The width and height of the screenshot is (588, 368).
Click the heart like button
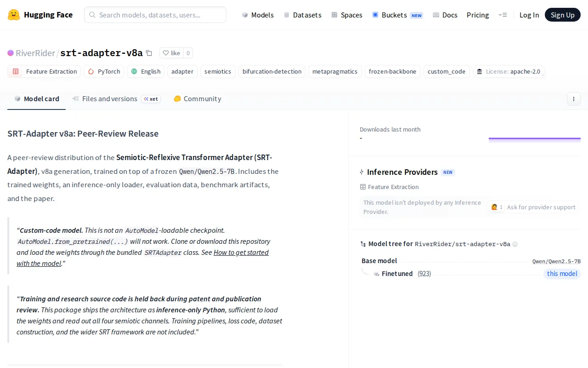[x=171, y=53]
